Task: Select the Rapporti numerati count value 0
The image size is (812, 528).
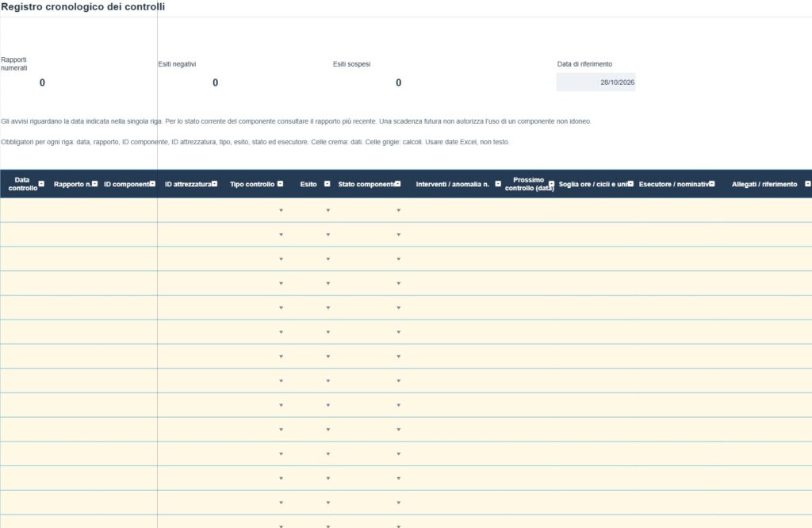Action: [x=43, y=82]
